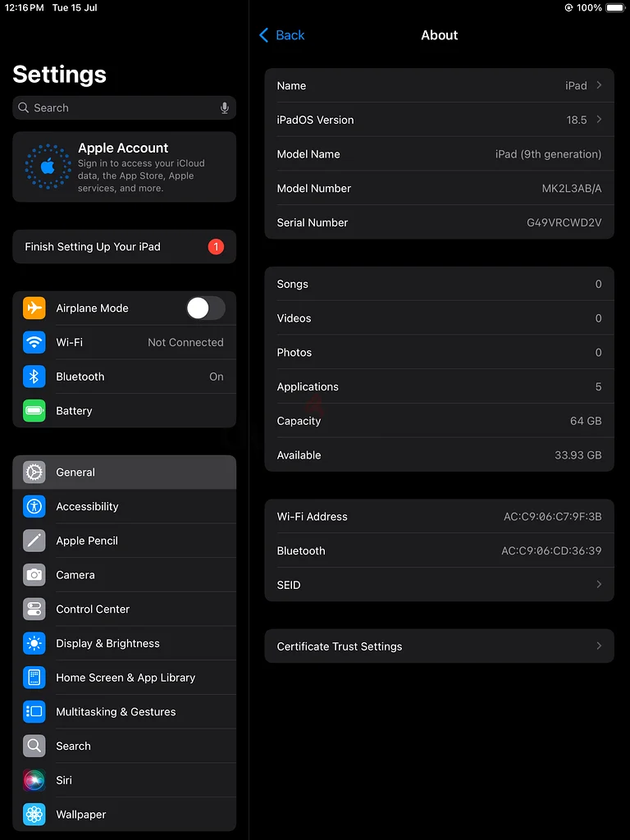Image resolution: width=630 pixels, height=840 pixels.
Task: Tap the orientation lock status icon
Action: 569,7
